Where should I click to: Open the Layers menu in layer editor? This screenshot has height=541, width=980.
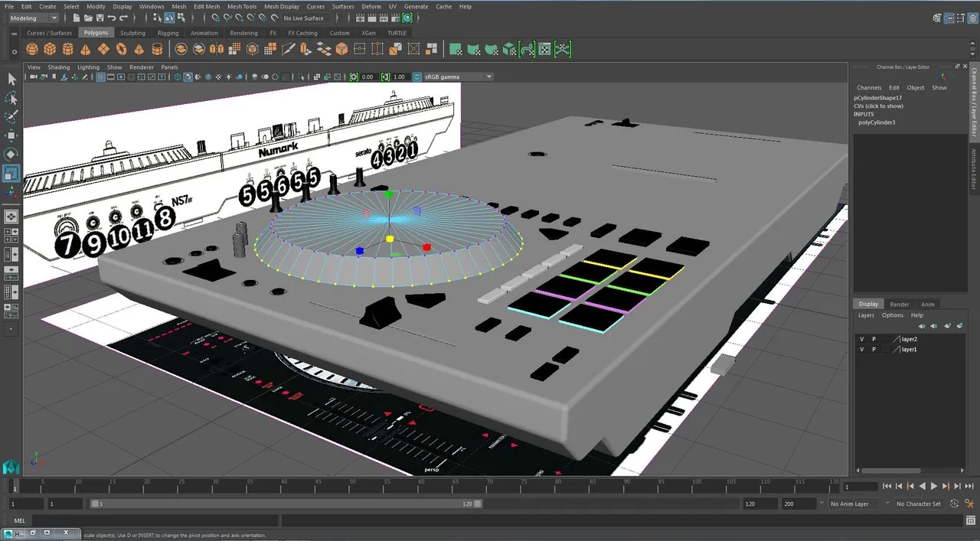point(866,315)
